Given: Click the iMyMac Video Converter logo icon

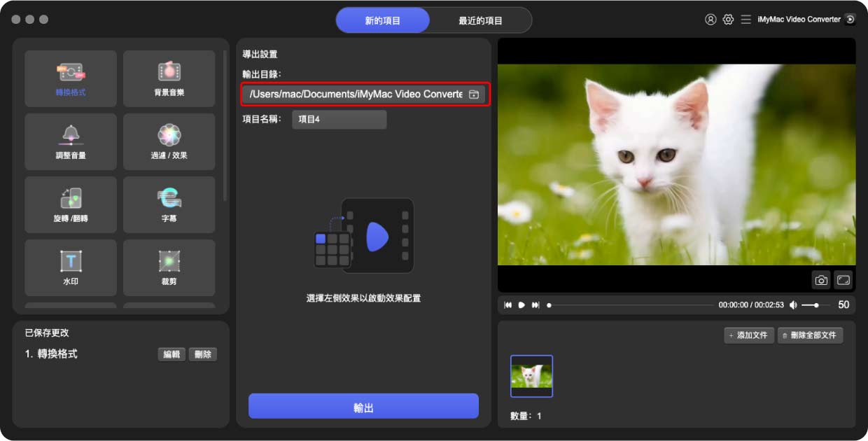Looking at the screenshot, I should 850,20.
